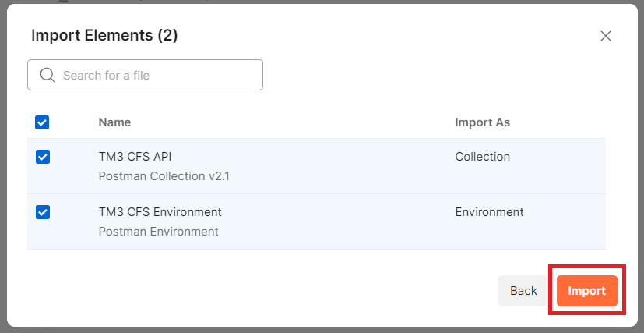Click the Name column header
Viewport: 644px width, 333px height.
tap(114, 122)
